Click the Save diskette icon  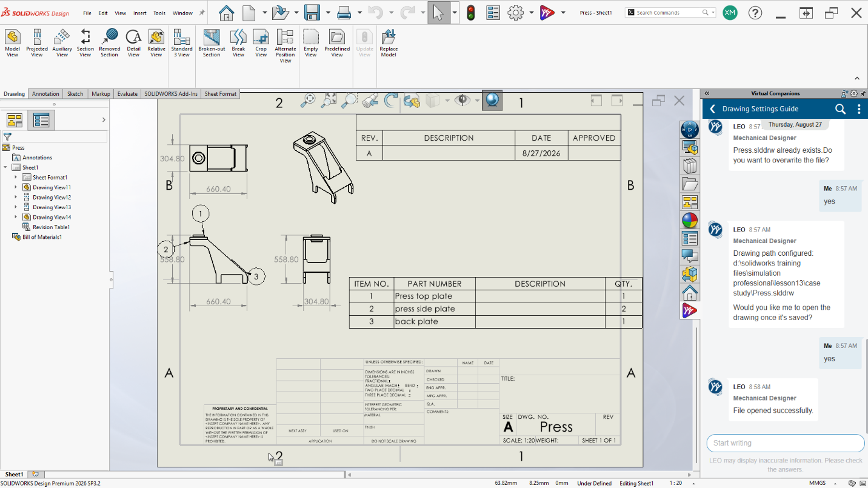tap(312, 12)
